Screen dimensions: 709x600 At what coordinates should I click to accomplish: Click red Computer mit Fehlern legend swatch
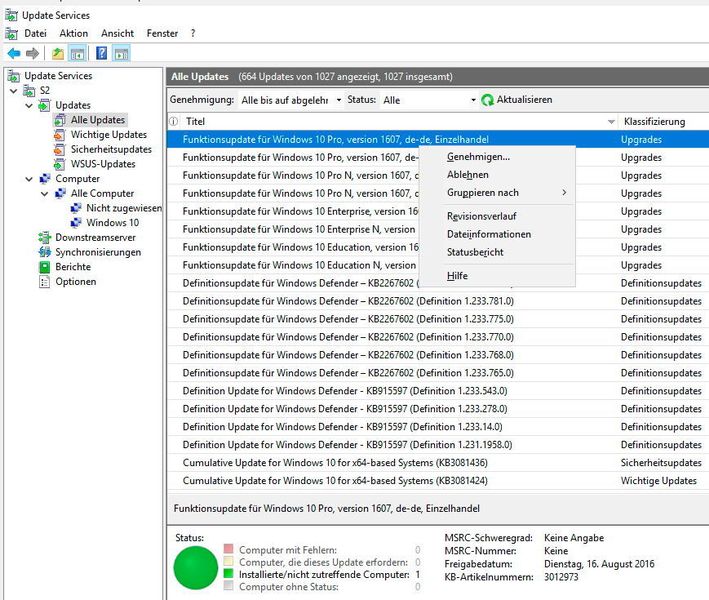pos(228,549)
